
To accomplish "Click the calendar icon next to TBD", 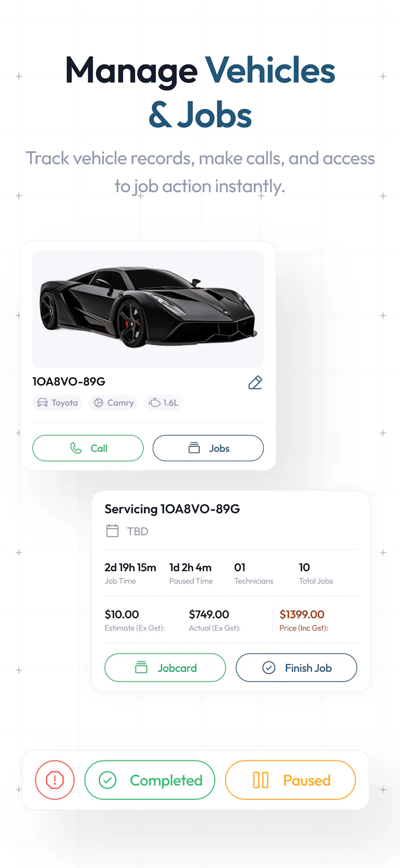I will [112, 531].
